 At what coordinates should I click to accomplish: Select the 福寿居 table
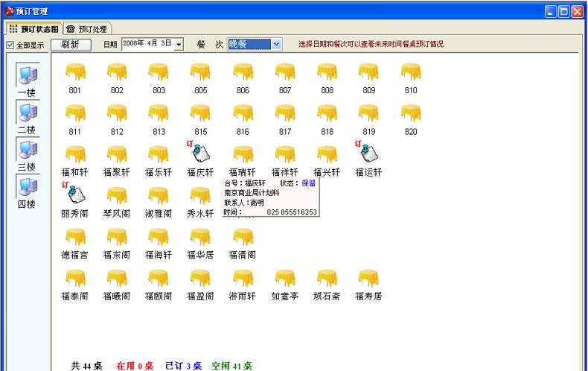(368, 279)
